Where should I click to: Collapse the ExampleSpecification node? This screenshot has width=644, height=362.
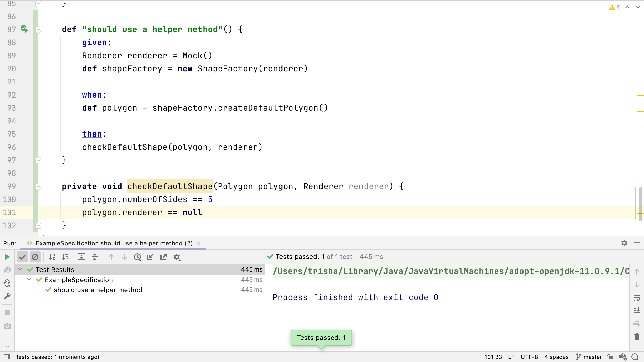(x=29, y=280)
